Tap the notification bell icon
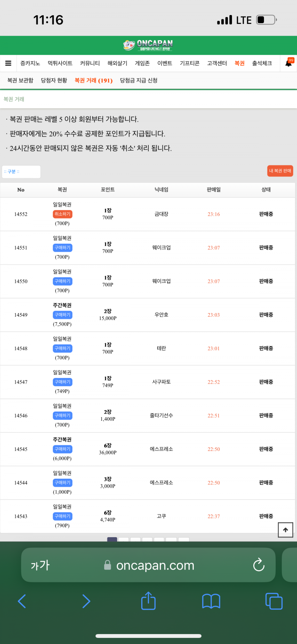297x644 pixels. 288,63
